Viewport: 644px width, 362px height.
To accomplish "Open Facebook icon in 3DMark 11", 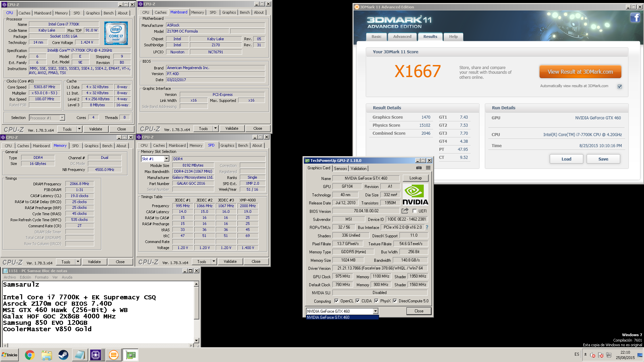I will coord(635,17).
